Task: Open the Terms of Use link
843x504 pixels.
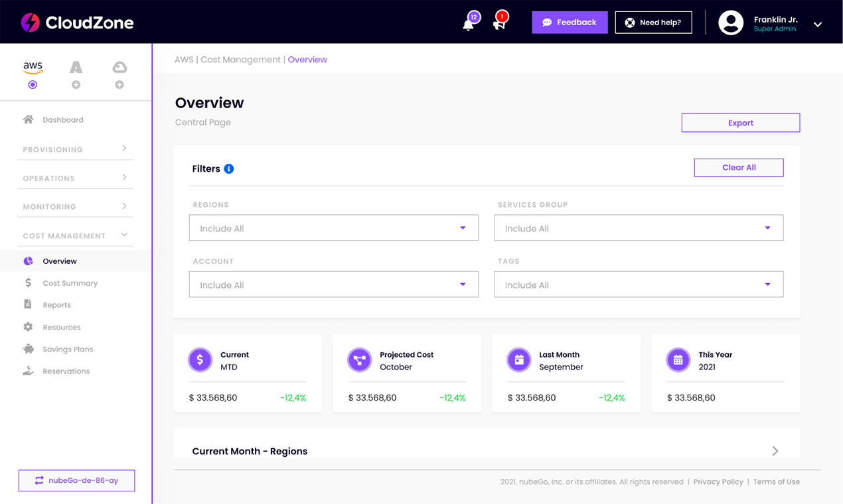Action: pos(776,482)
